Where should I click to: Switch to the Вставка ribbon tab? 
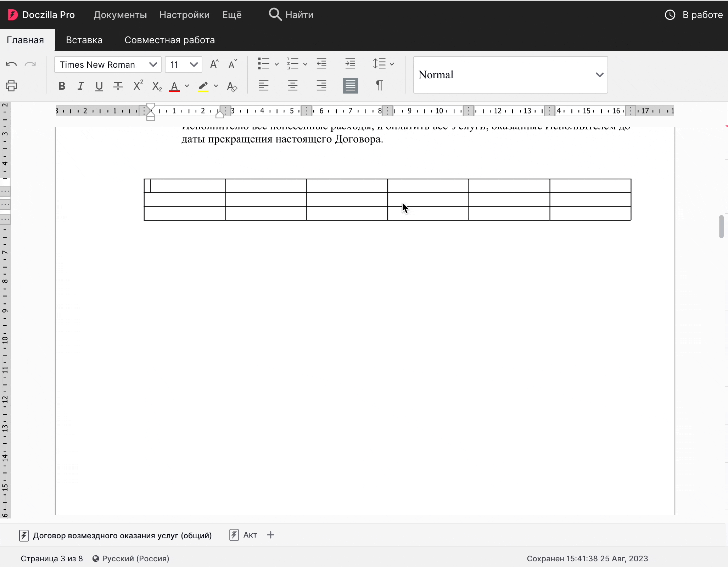coord(84,40)
